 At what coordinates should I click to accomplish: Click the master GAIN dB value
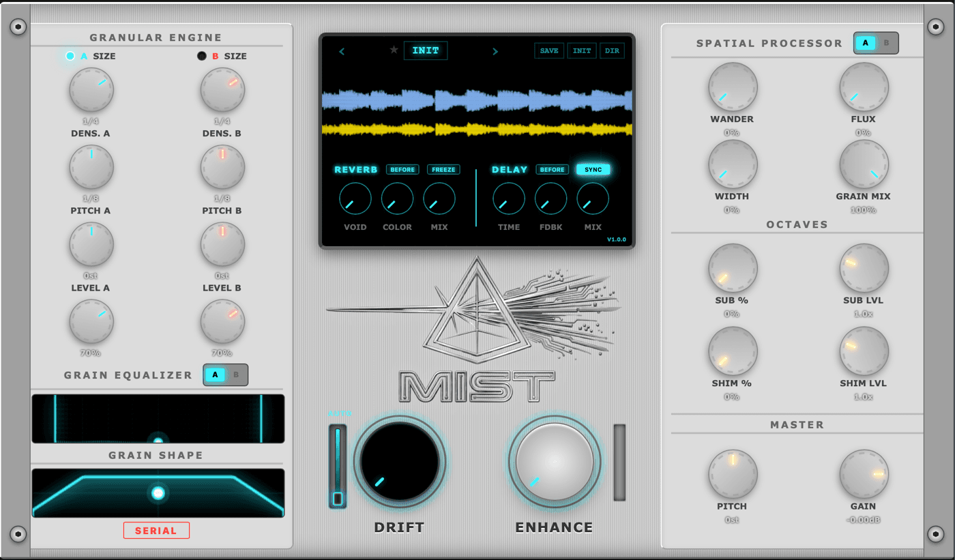tap(864, 520)
